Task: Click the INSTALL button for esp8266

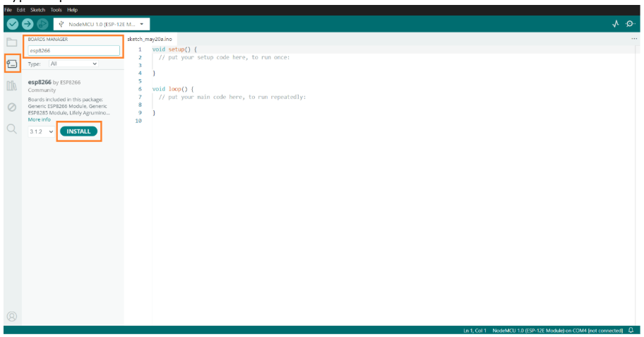Action: (78, 131)
